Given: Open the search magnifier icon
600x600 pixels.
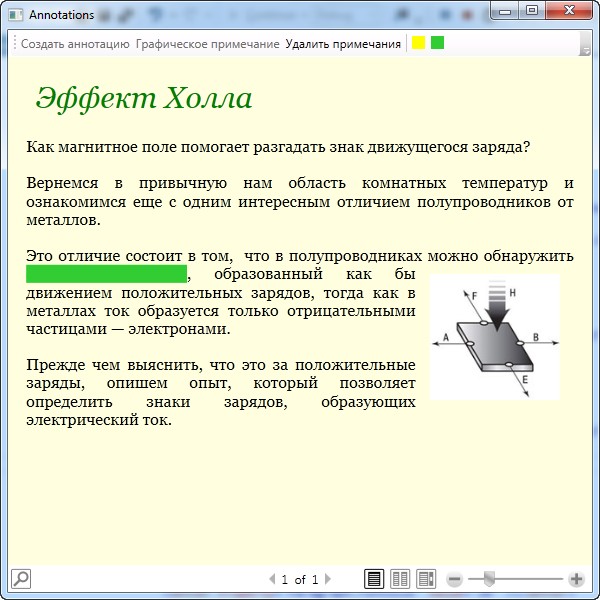Looking at the screenshot, I should tap(21, 579).
